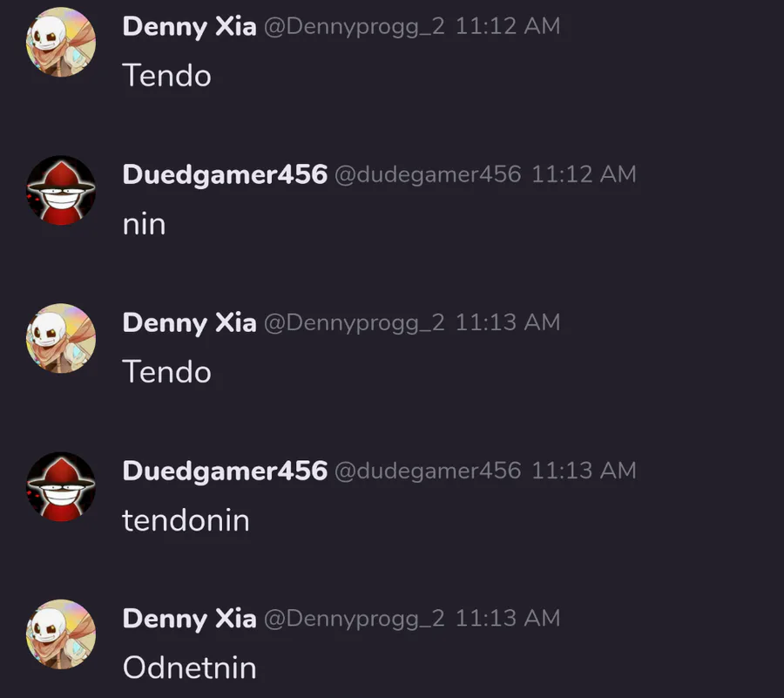Image resolution: width=784 pixels, height=698 pixels.
Task: Click the @dudegamer456 handle above 'nin'
Action: point(428,174)
